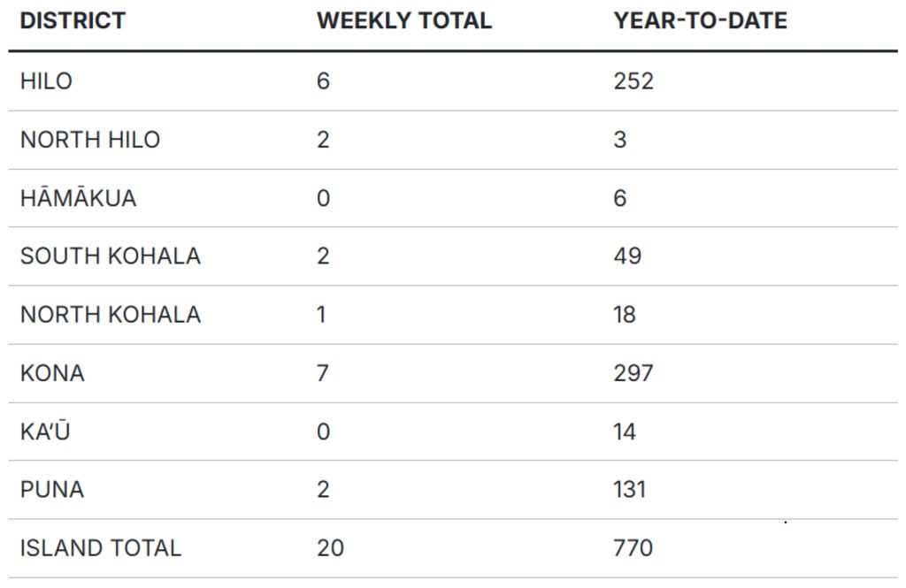
Task: Select the PUNA district label
Action: [x=52, y=490]
